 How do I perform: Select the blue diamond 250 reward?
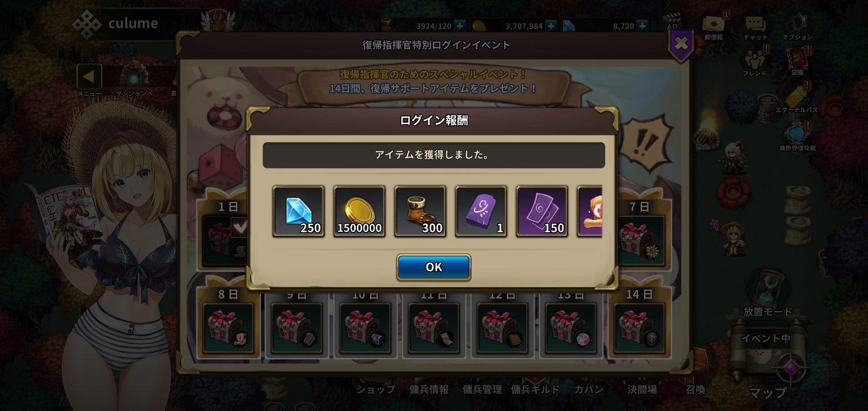(x=299, y=211)
